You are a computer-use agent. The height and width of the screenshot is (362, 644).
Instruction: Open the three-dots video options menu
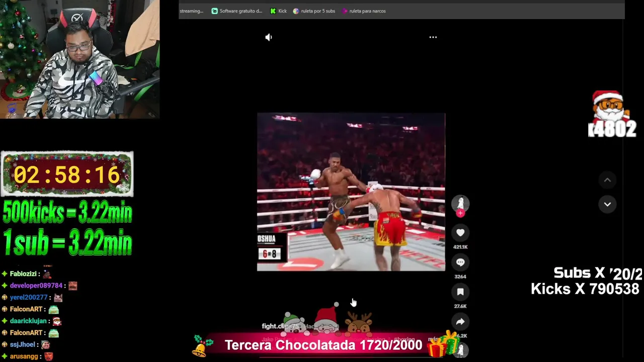point(433,37)
